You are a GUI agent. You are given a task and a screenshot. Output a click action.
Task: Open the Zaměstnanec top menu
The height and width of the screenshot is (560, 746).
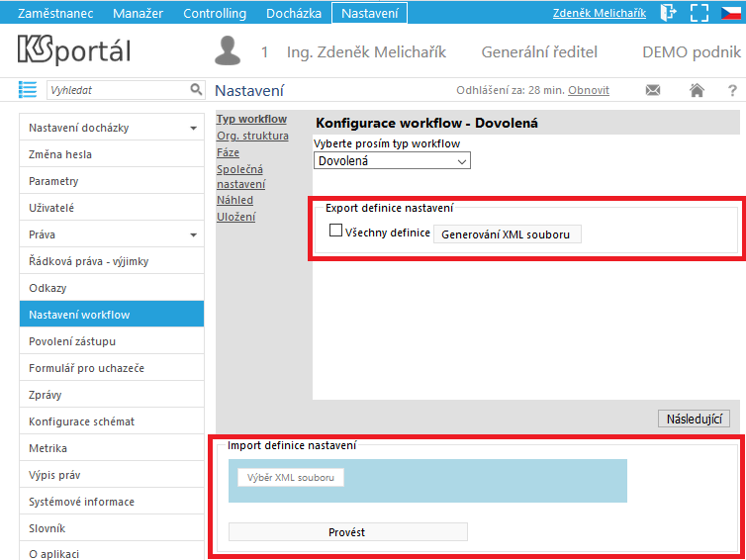[x=55, y=13]
